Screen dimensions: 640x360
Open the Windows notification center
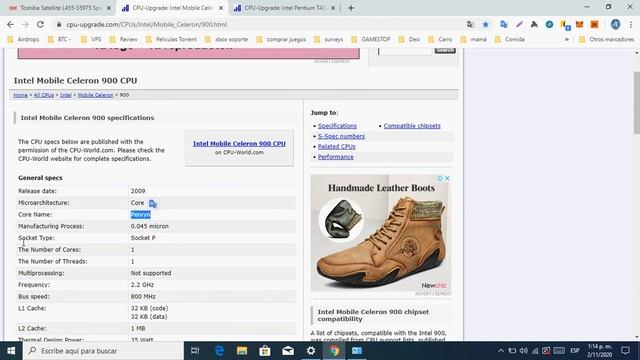coord(626,351)
